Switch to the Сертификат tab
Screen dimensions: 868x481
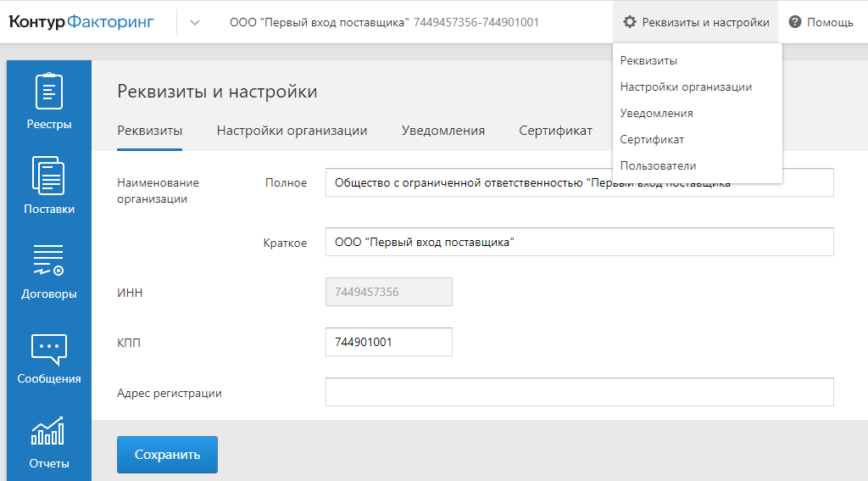pyautogui.click(x=555, y=131)
